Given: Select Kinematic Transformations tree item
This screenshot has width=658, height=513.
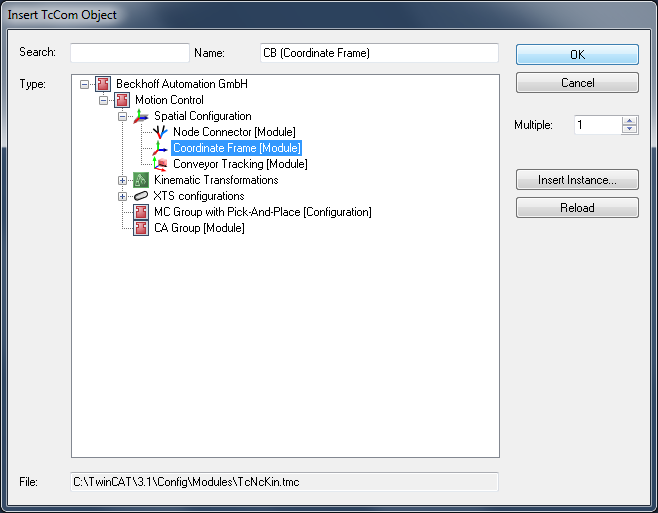Looking at the screenshot, I should (216, 180).
